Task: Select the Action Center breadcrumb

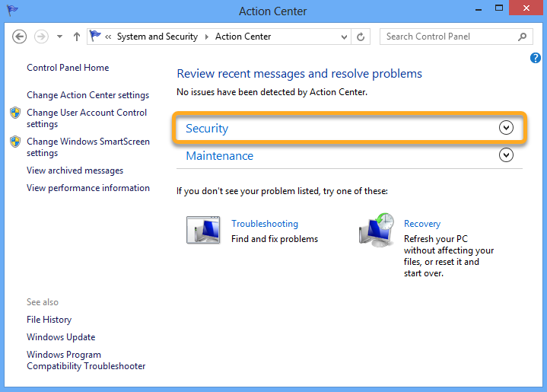Action: point(243,37)
